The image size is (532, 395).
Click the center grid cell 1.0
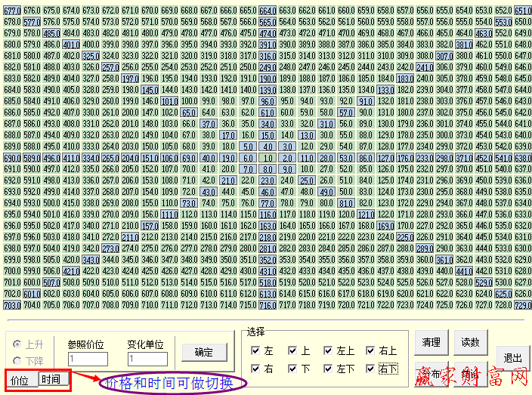coord(268,158)
